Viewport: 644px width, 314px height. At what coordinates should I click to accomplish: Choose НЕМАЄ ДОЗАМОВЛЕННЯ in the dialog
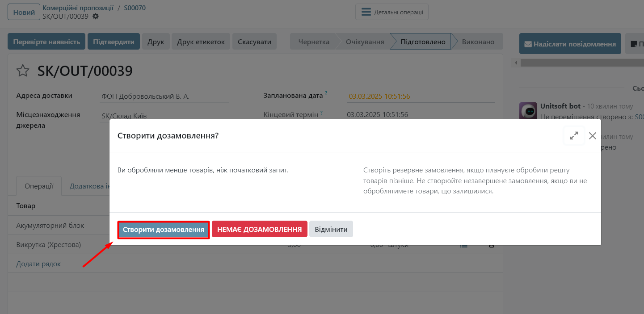coord(259,230)
